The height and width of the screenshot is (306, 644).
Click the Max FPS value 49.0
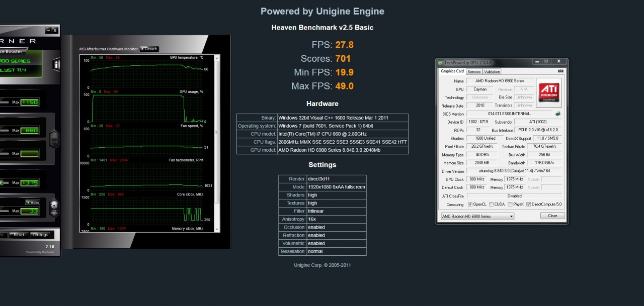pos(345,86)
